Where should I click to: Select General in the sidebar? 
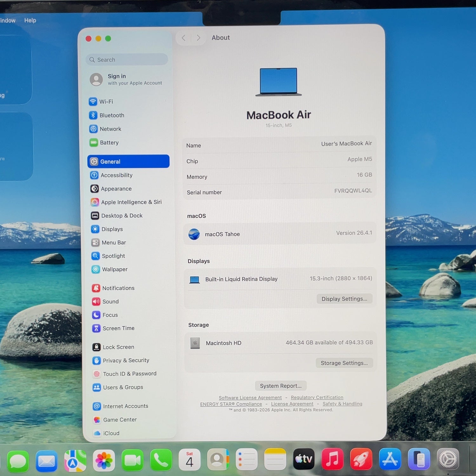[x=128, y=161]
